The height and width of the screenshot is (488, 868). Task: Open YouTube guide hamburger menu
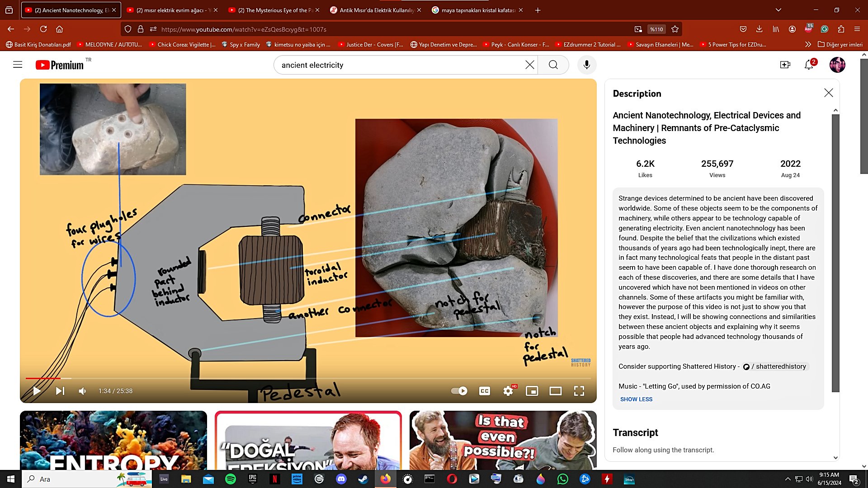18,65
